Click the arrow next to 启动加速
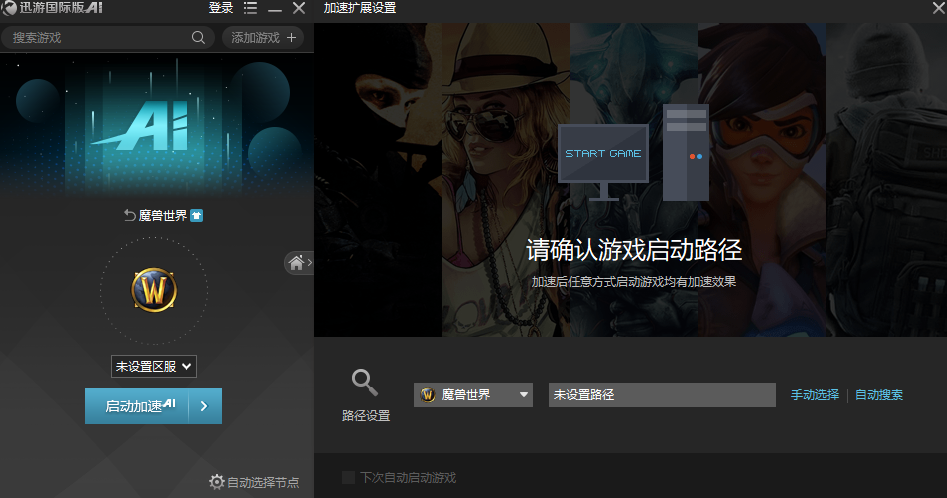 (205, 406)
